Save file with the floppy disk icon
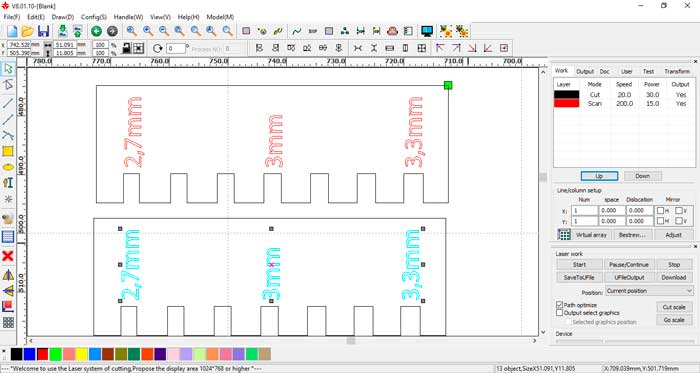This screenshot has width=700, height=373. coord(43,31)
